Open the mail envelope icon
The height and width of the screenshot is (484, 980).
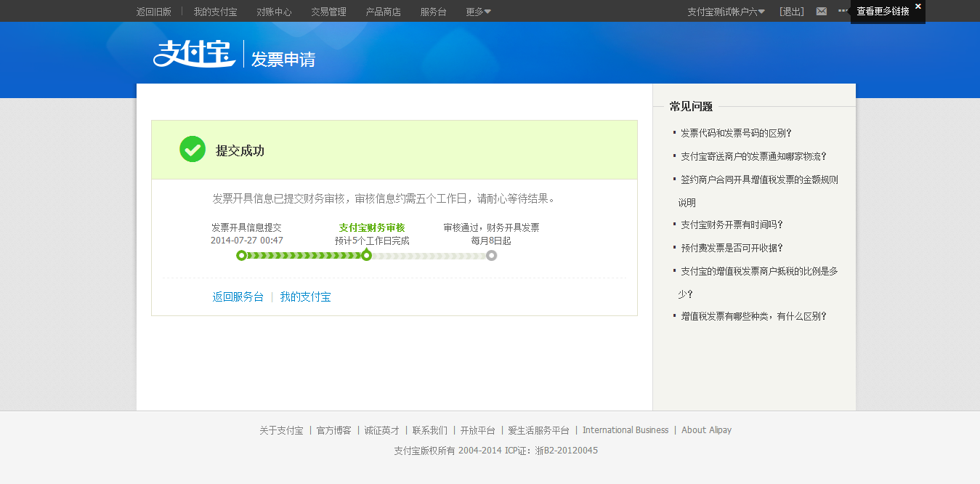point(822,12)
